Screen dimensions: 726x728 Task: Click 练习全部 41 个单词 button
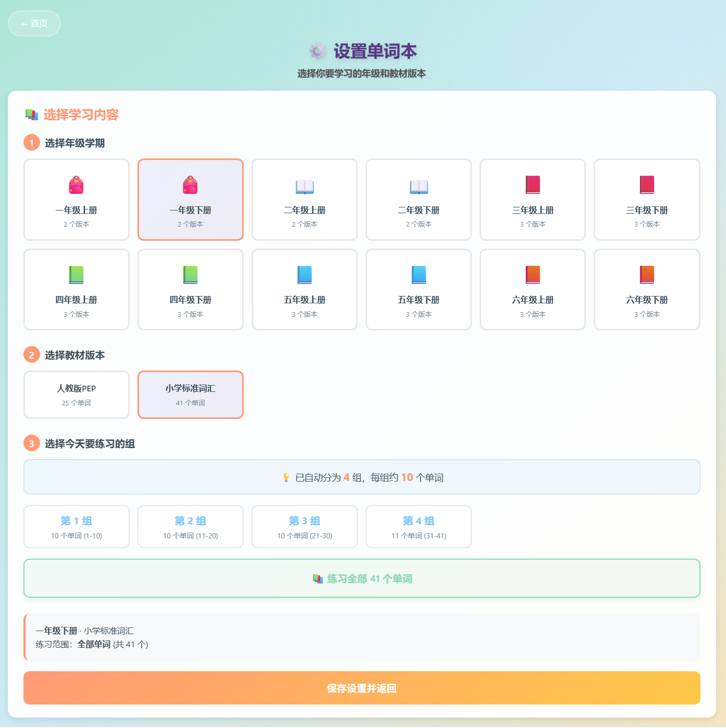(x=362, y=578)
